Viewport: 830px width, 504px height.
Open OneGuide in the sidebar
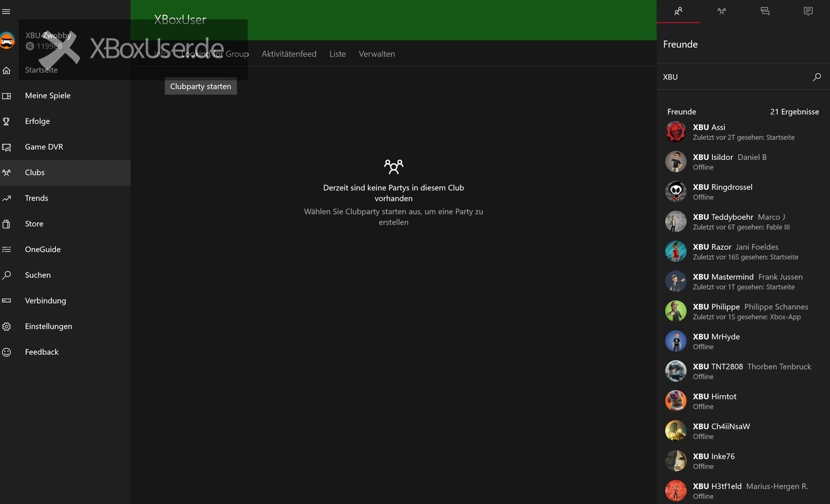pyautogui.click(x=65, y=249)
